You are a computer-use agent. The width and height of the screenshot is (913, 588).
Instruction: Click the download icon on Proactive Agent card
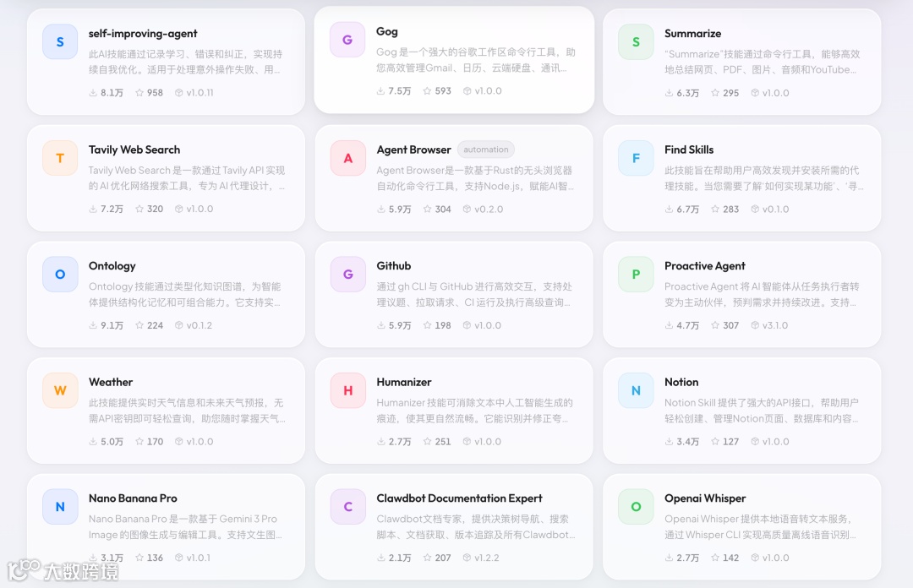pos(669,325)
